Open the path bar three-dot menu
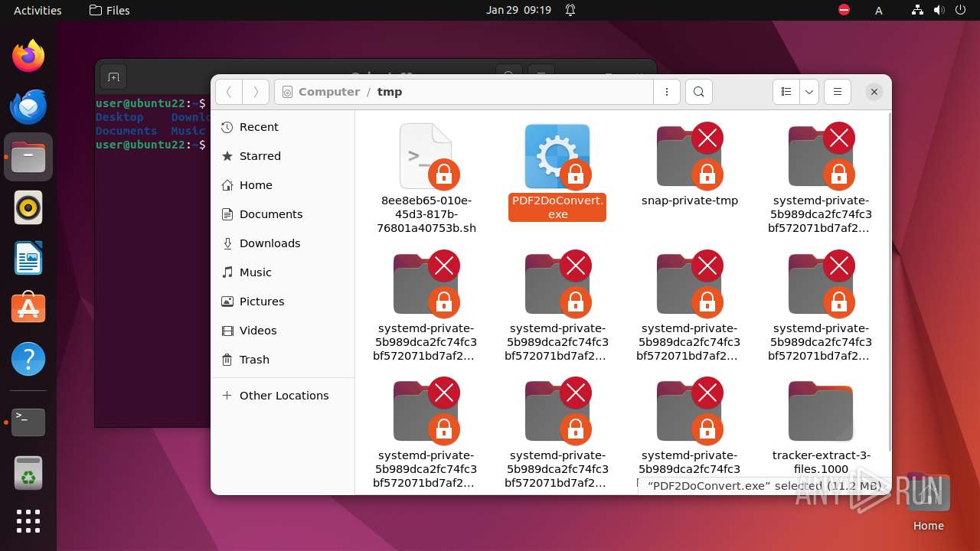This screenshot has width=980, height=551. click(667, 92)
